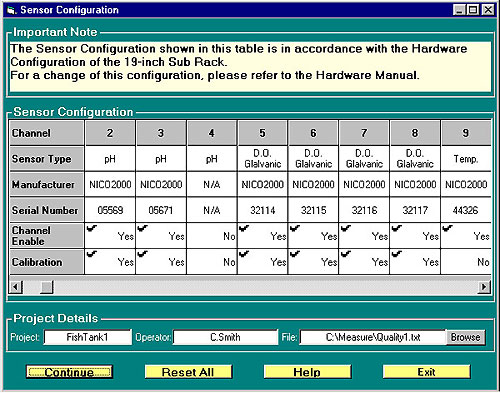Click serial number cell 05569
Screen dimensions: 500x393
(x=110, y=210)
